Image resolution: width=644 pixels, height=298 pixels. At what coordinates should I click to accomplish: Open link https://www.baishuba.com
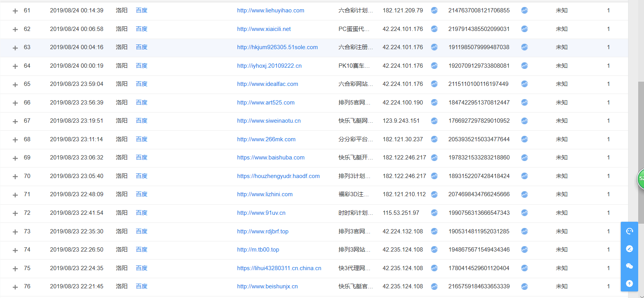(271, 158)
